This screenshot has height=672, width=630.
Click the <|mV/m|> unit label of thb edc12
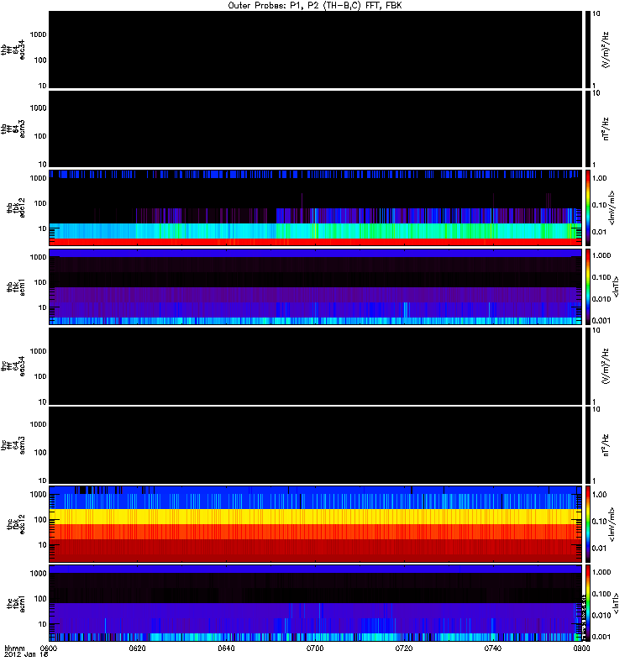click(612, 207)
